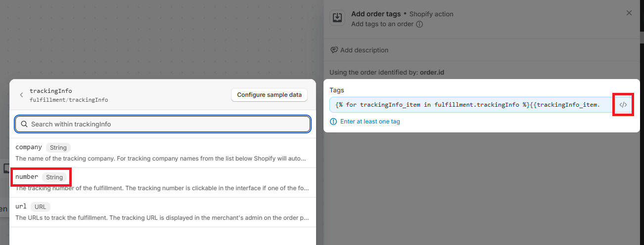Click the Add order tags action icon
Viewport: 644px width, 245px height.
[x=337, y=18]
